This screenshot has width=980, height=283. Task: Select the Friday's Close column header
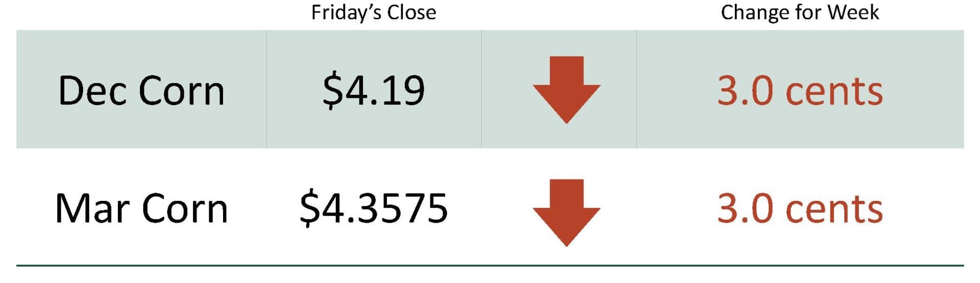[374, 13]
